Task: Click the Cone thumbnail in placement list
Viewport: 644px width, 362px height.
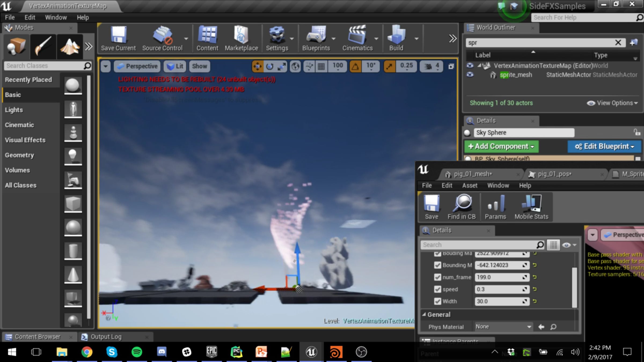Action: coord(73,274)
